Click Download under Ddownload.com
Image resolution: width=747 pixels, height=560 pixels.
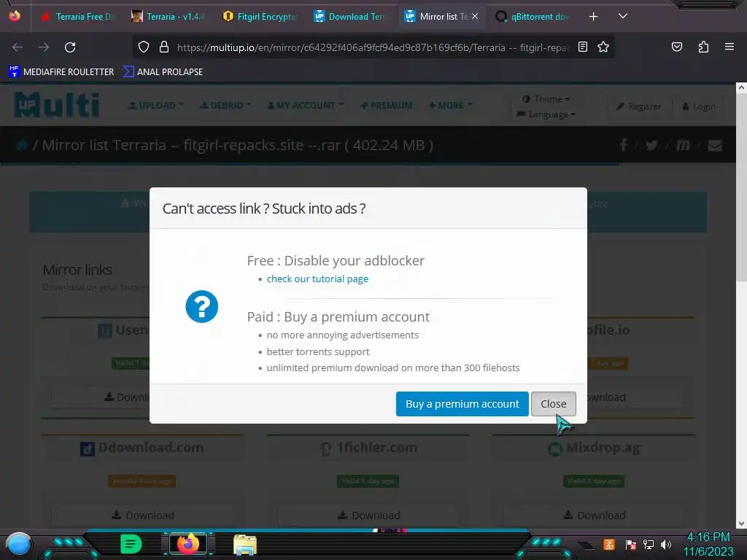[x=142, y=516]
